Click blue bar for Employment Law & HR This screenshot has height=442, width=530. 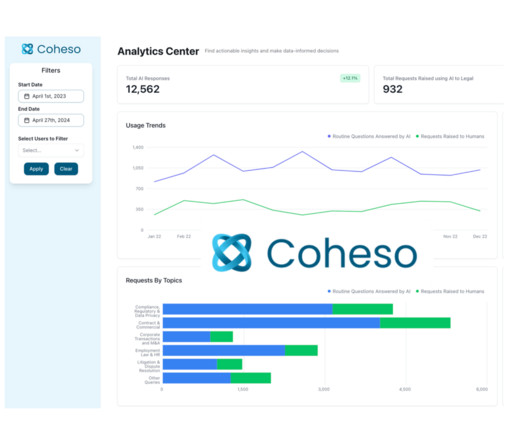(x=224, y=350)
